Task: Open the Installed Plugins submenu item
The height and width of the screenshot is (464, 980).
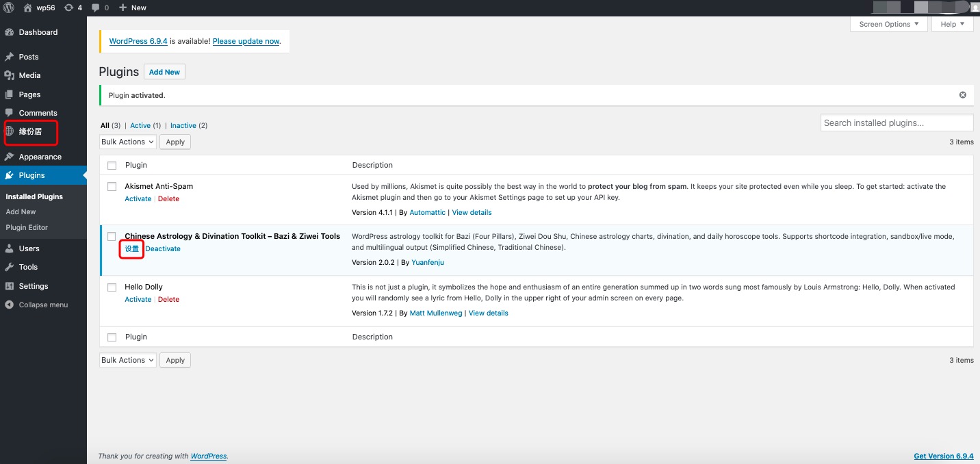Action: pos(34,196)
